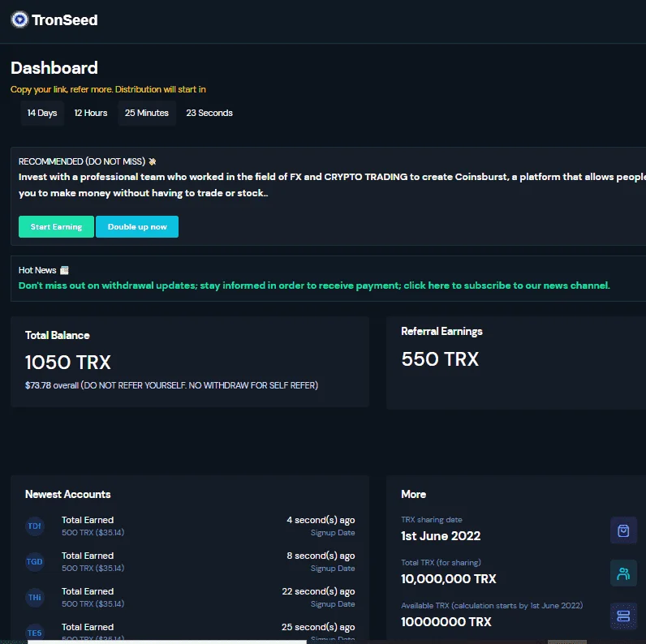Click the 1st June 2022 sharing date
646x644 pixels.
(x=441, y=535)
